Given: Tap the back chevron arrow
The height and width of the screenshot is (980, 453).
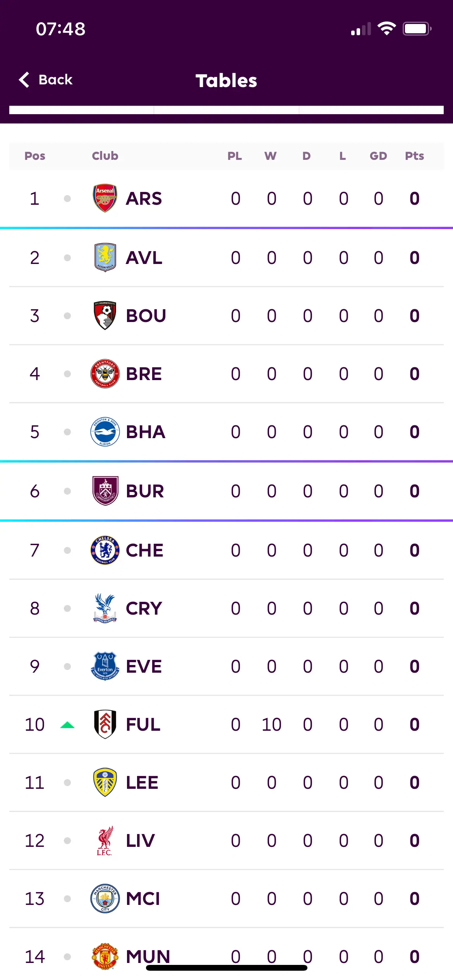Looking at the screenshot, I should [x=24, y=80].
